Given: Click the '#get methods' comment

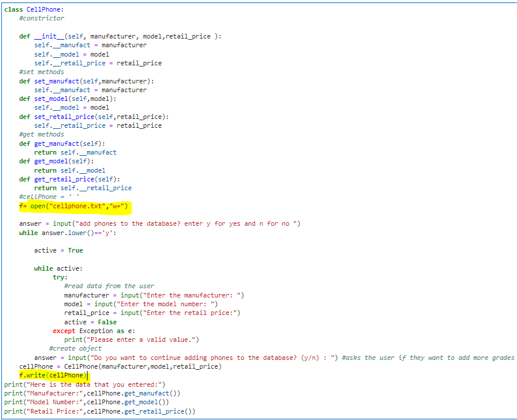Looking at the screenshot, I should point(41,134).
